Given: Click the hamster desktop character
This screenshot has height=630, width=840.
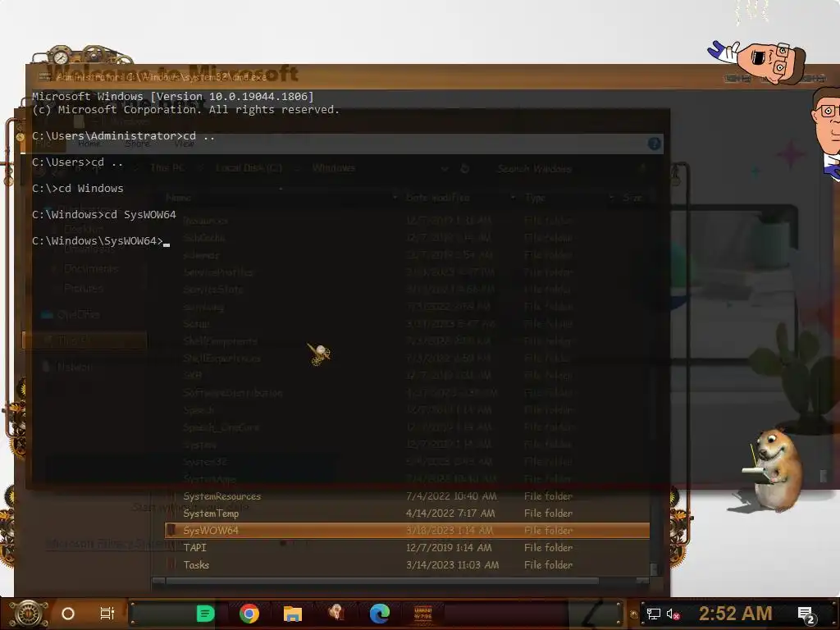Looking at the screenshot, I should pos(774,470).
